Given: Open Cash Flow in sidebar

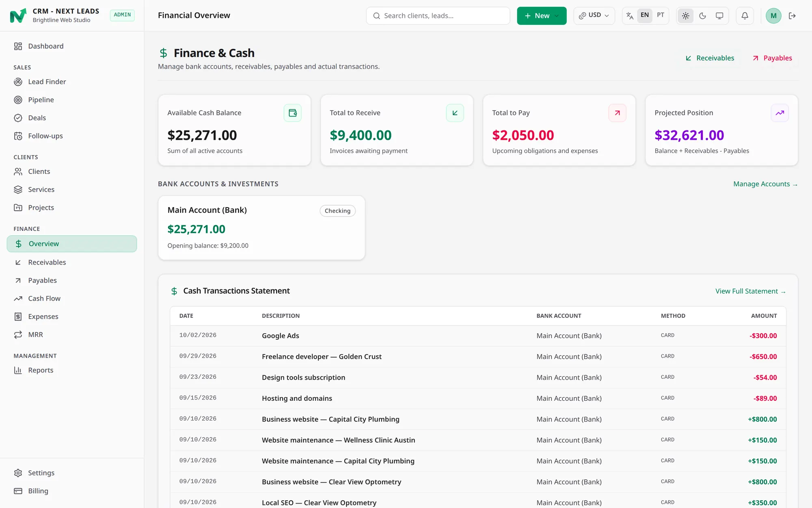Looking at the screenshot, I should (72, 299).
